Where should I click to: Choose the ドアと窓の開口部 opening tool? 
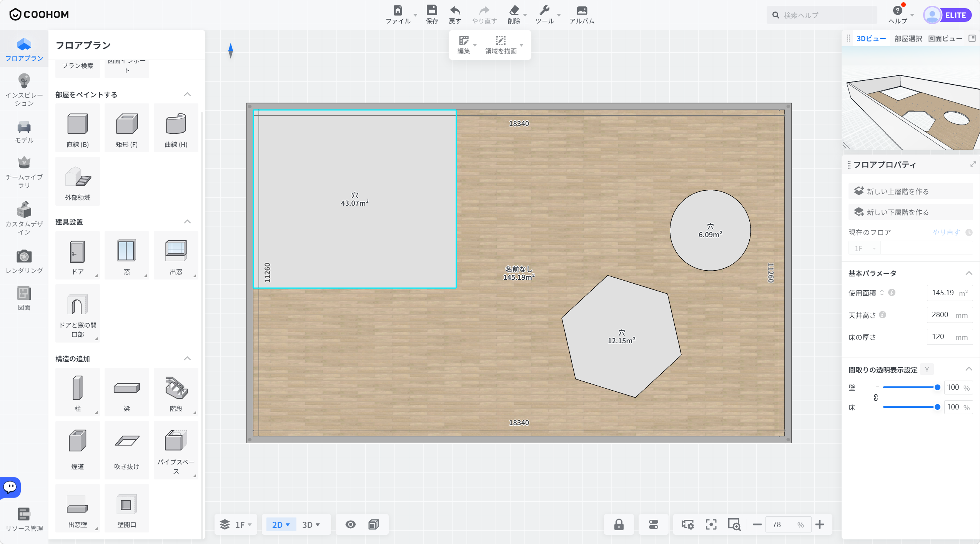(x=78, y=313)
